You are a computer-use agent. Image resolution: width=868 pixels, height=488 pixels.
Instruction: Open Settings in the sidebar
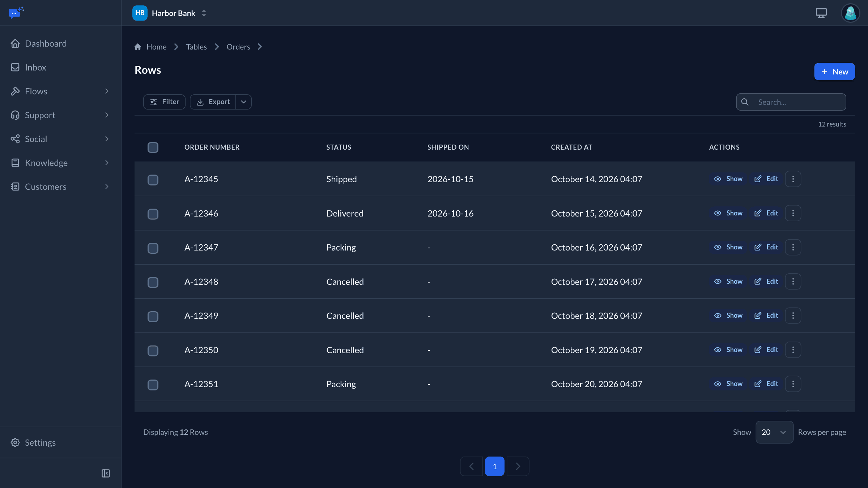(60, 442)
